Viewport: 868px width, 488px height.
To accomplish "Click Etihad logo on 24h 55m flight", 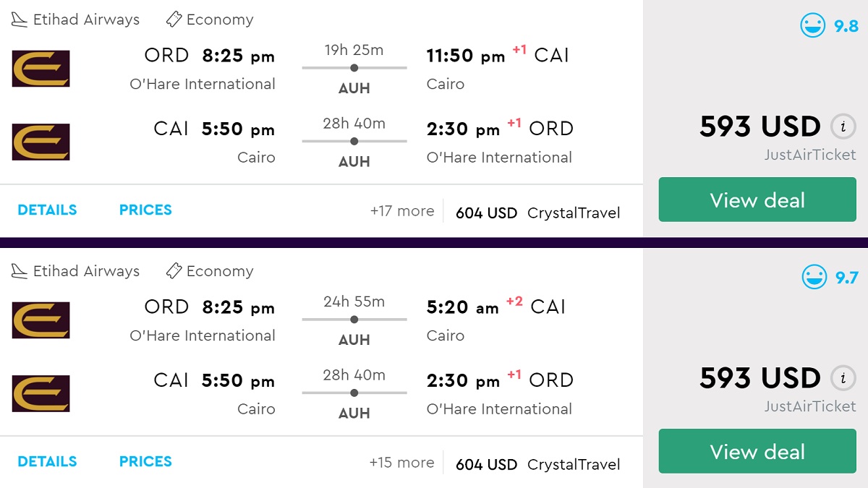I will (x=41, y=320).
